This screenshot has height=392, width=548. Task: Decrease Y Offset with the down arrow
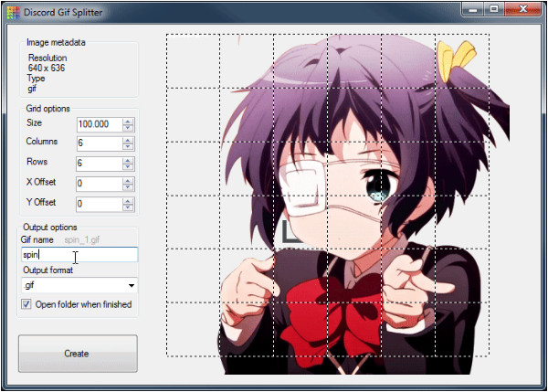tap(128, 207)
